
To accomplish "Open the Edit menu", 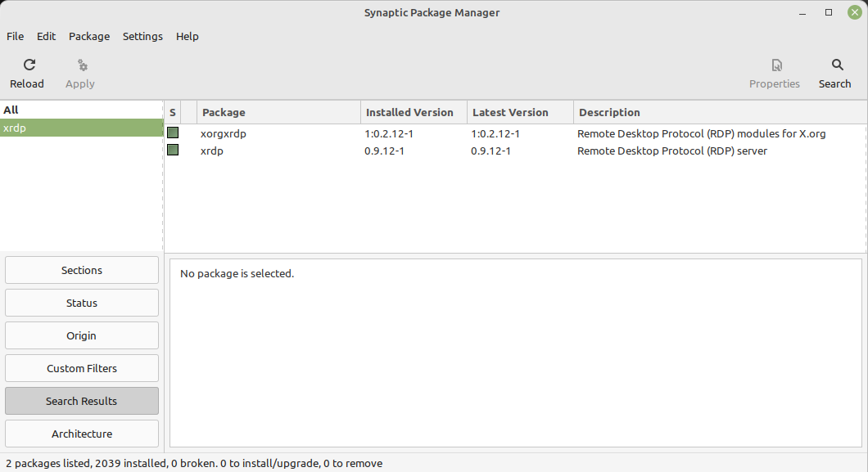I will [x=47, y=37].
